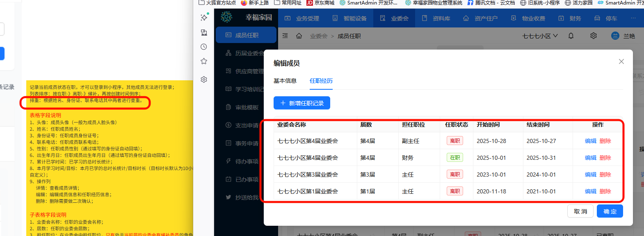Delete the 第1届 主任 record

click(x=605, y=191)
